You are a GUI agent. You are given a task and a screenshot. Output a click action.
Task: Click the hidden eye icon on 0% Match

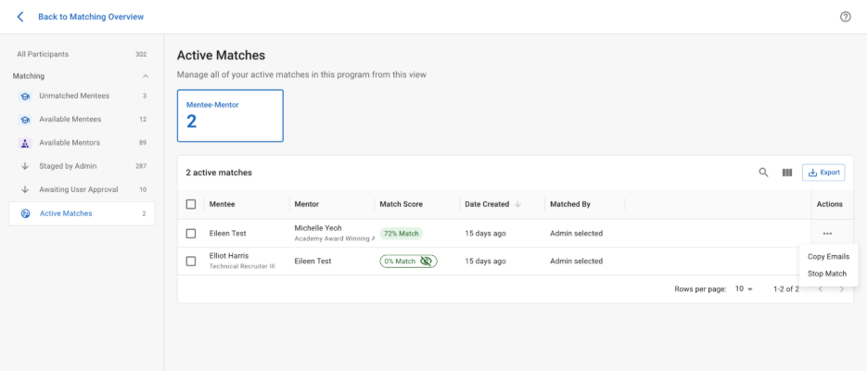(427, 262)
